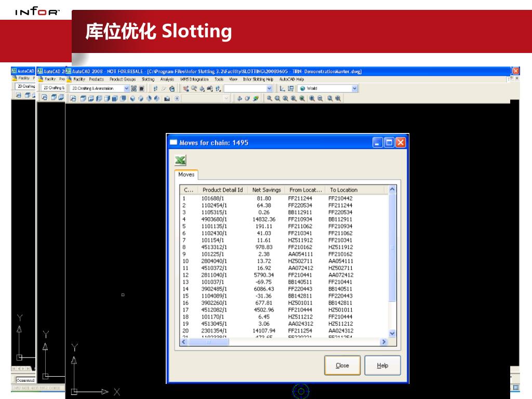This screenshot has height=399, width=532.
Task: Click the Create Camera toolbar icon
Action: (167, 98)
